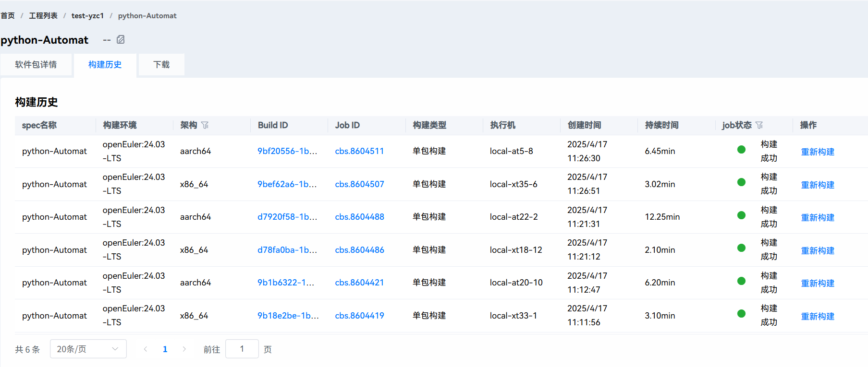Expand the 20条/页 page size dropdown

click(x=88, y=349)
